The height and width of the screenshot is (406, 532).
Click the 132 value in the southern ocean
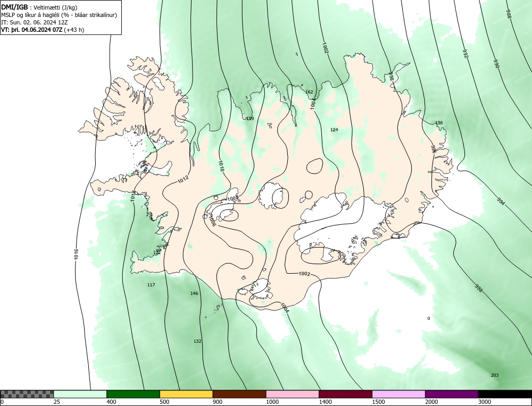pos(197,341)
